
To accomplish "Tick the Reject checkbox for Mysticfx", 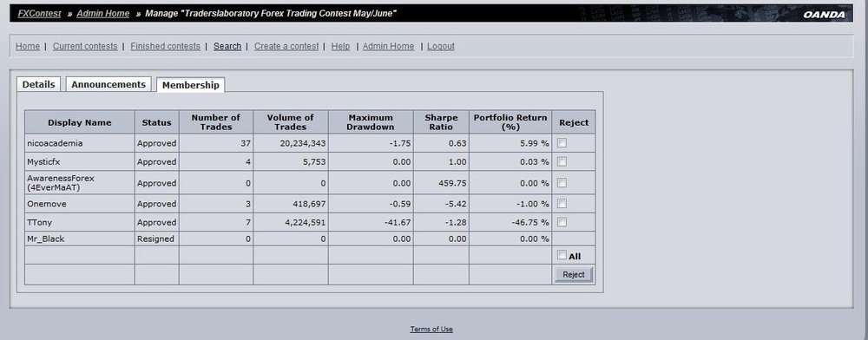I will pos(562,162).
